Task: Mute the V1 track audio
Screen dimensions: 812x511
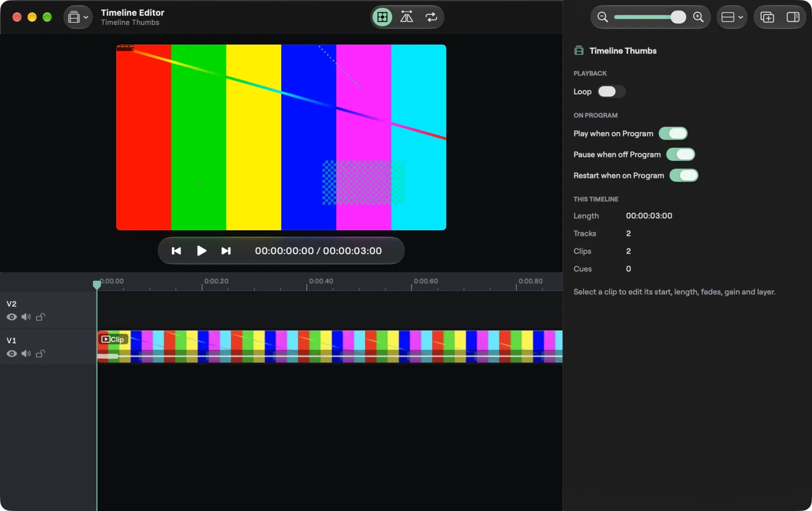Action: click(x=26, y=354)
